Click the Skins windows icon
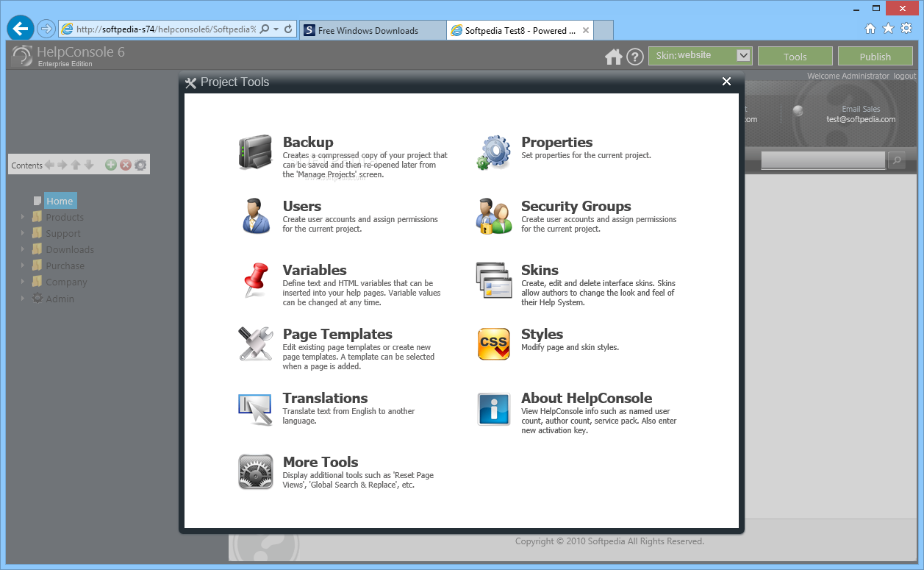The width and height of the screenshot is (924, 570). (493, 280)
